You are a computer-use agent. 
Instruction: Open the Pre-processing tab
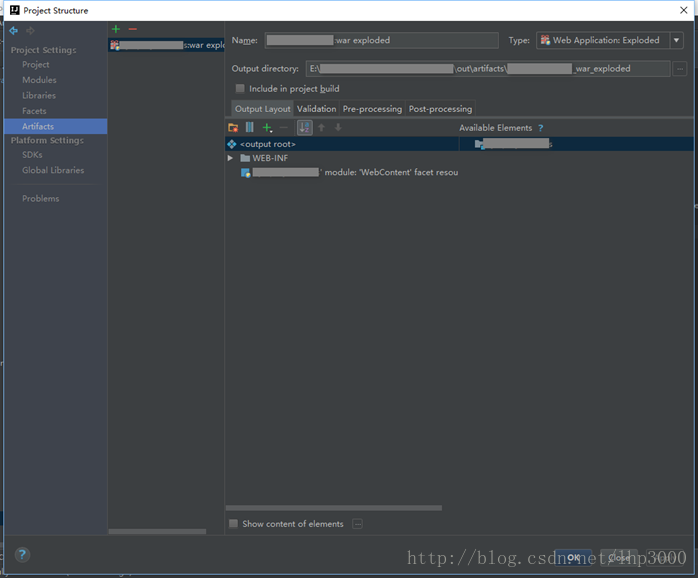372,109
